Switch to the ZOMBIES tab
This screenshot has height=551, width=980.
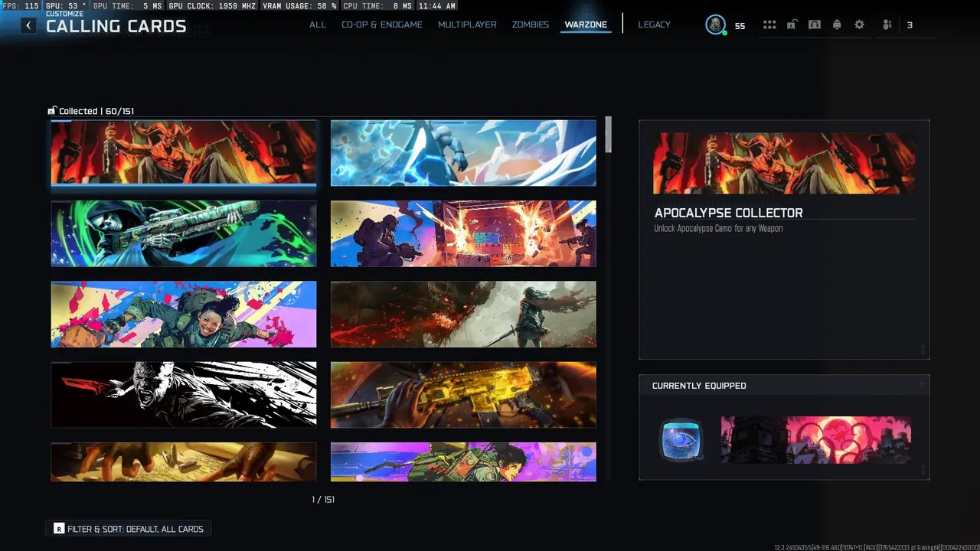point(531,24)
